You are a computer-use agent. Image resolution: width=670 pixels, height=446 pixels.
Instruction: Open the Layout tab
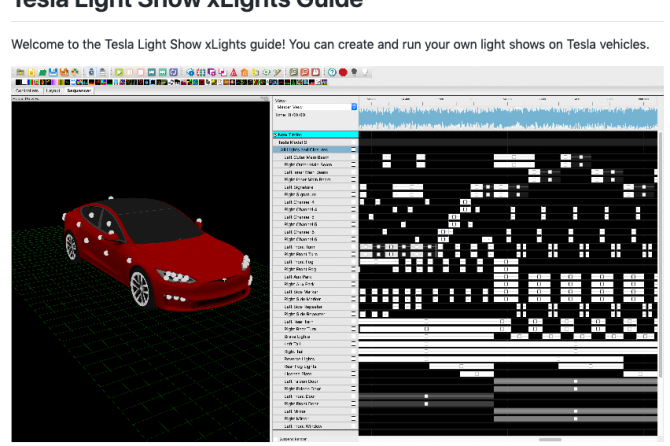click(x=53, y=91)
